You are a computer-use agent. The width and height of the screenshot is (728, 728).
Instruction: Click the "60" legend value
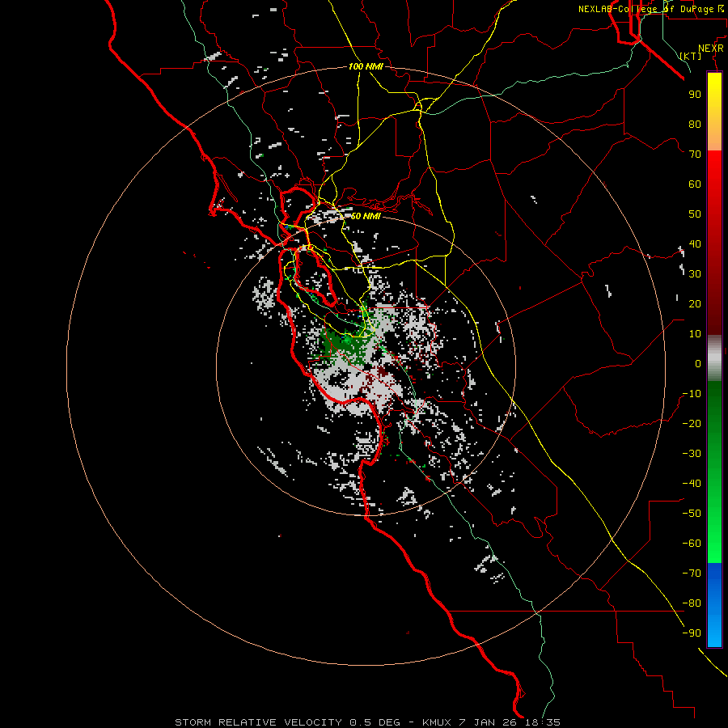695,184
